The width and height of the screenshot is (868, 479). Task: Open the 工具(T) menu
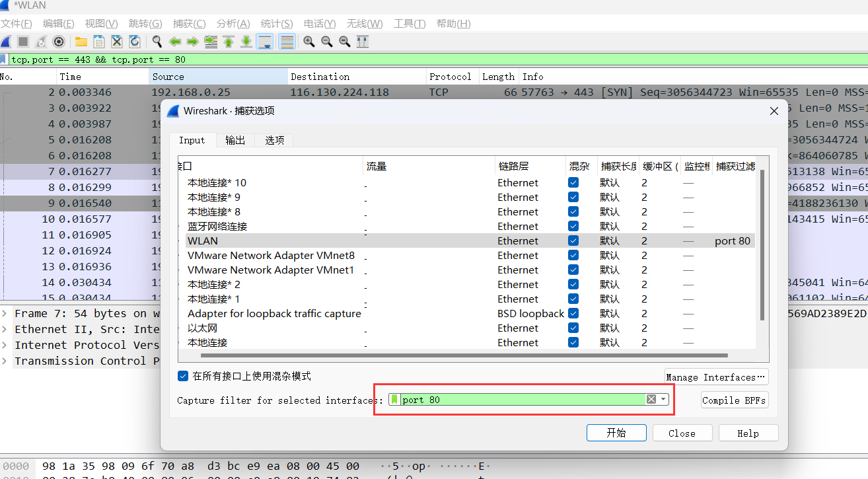[410, 24]
